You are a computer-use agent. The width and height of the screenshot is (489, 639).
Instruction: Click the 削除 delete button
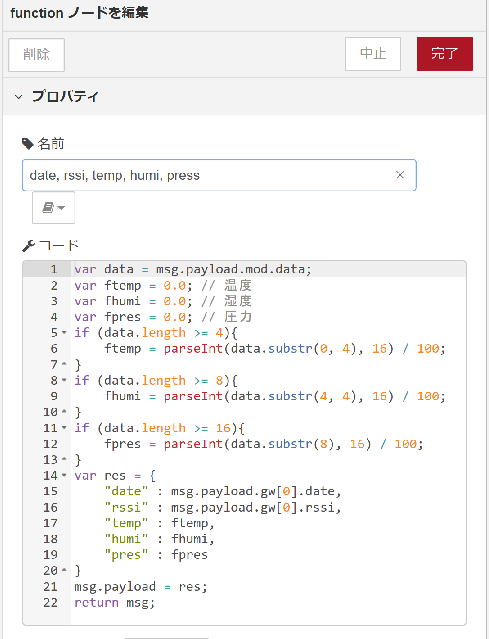point(36,55)
